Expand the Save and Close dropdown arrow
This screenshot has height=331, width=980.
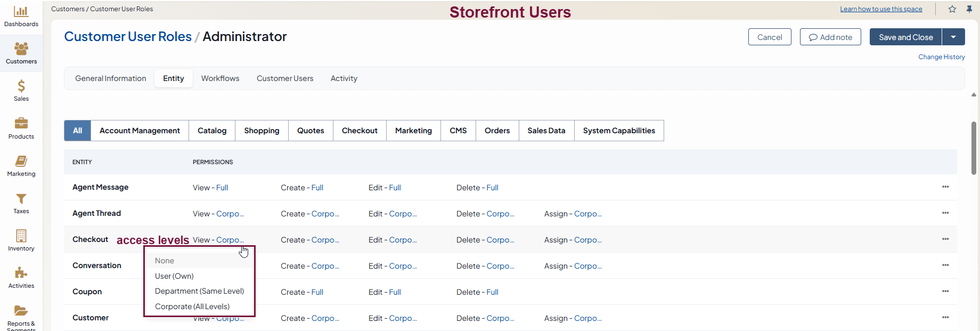953,37
